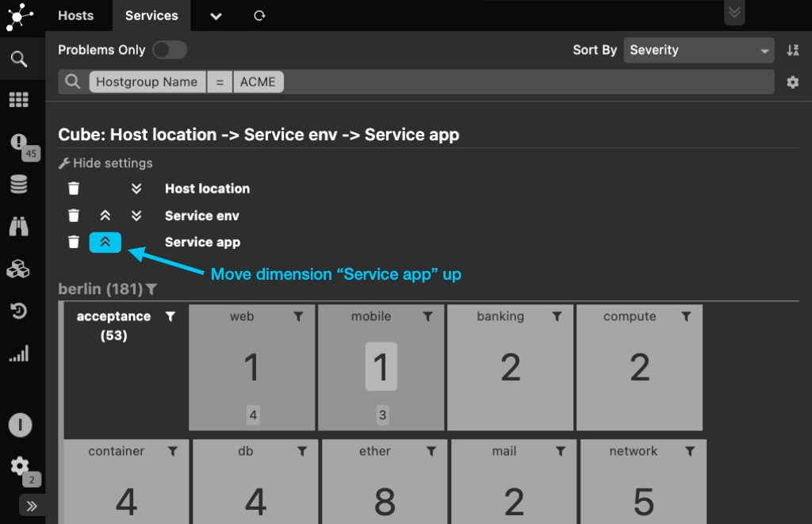Switch to the Hosts tab
The image size is (812, 524).
(75, 16)
